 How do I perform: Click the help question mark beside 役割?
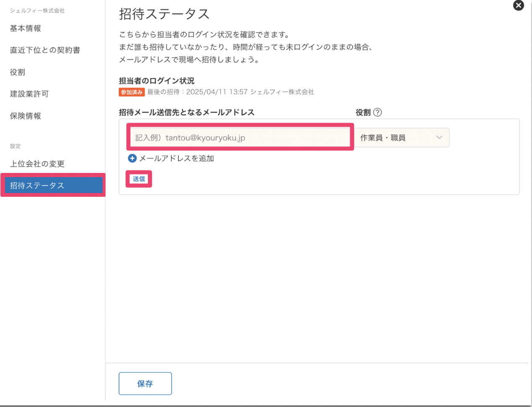point(377,112)
